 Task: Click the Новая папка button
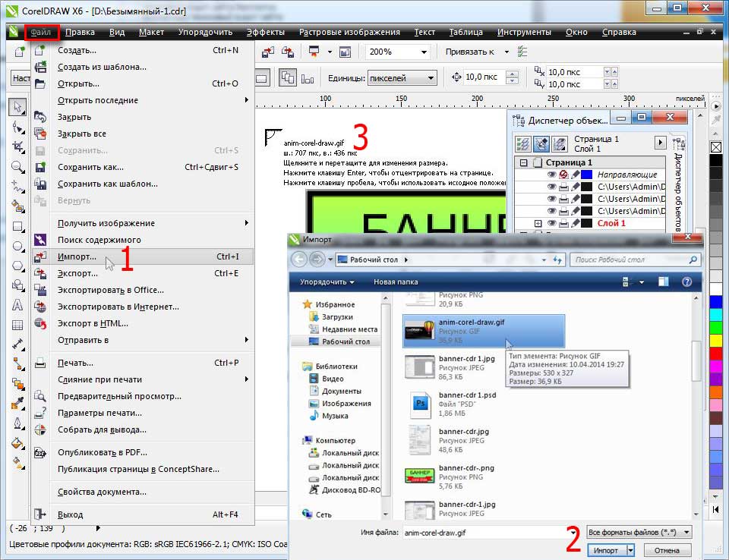point(396,282)
